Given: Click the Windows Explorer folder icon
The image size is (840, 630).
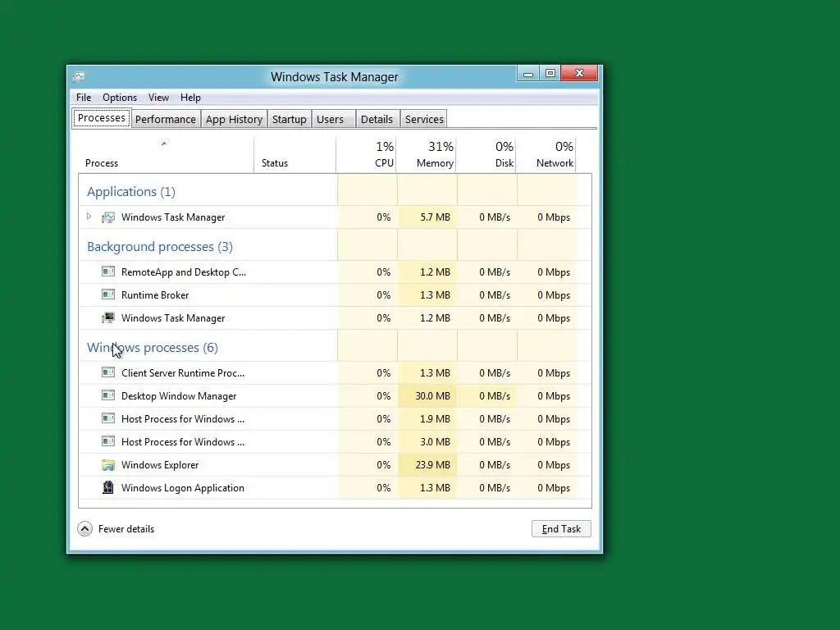Looking at the screenshot, I should [x=108, y=464].
